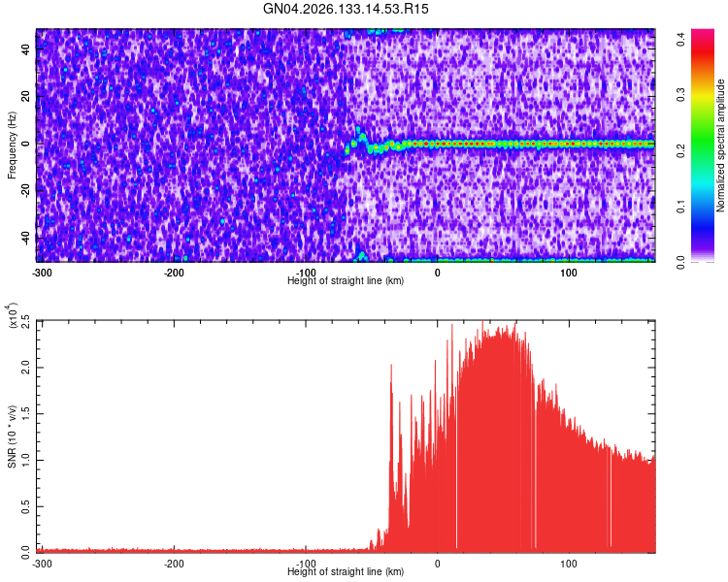Image resolution: width=728 pixels, height=582 pixels.
Task: Click the bright 0 Hz signal line at 100 km
Action: coord(568,144)
